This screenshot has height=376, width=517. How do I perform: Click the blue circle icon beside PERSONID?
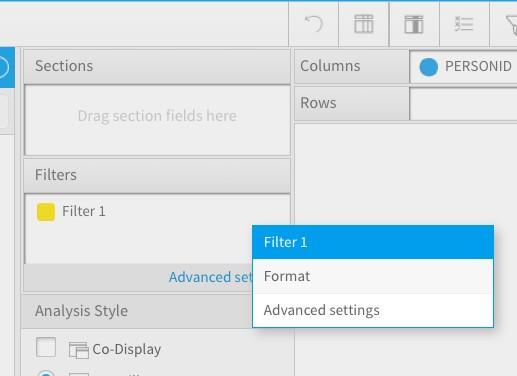tap(428, 67)
